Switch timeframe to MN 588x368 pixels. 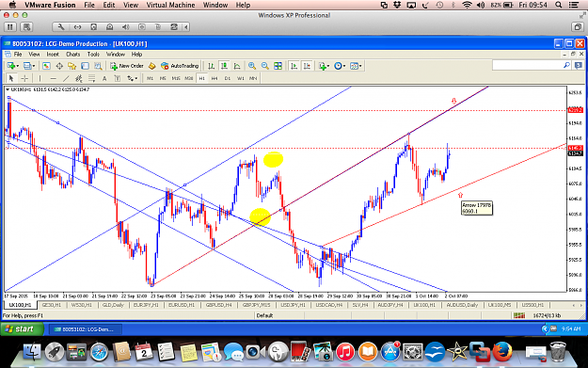tap(253, 78)
